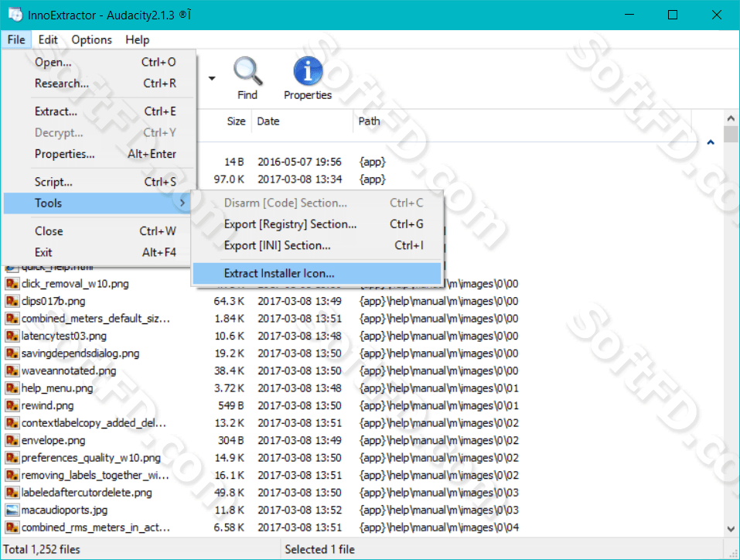Collapse the file group with the blue chevron
The height and width of the screenshot is (560, 740).
pyautogui.click(x=711, y=142)
